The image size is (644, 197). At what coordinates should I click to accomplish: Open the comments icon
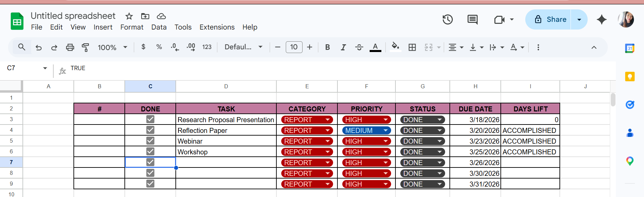coord(472,19)
